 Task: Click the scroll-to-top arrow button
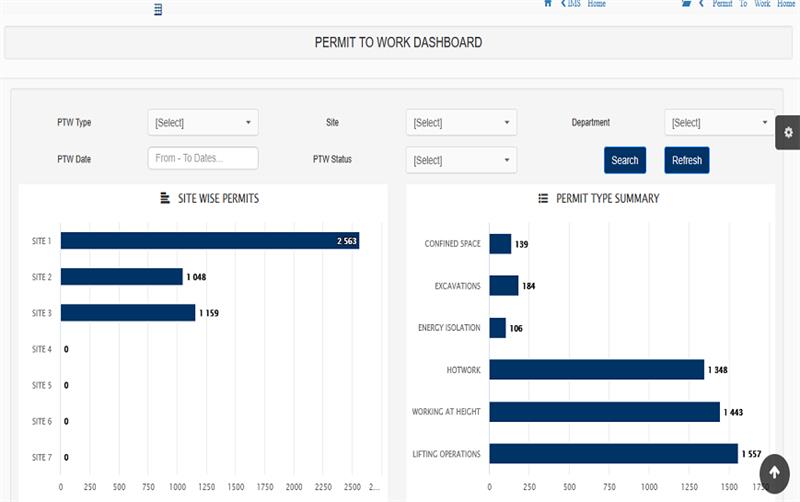pos(774,473)
